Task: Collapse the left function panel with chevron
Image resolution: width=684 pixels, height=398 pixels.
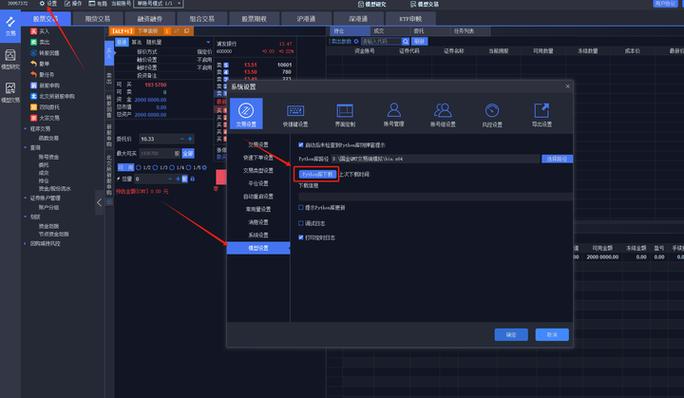Action: coord(99,202)
